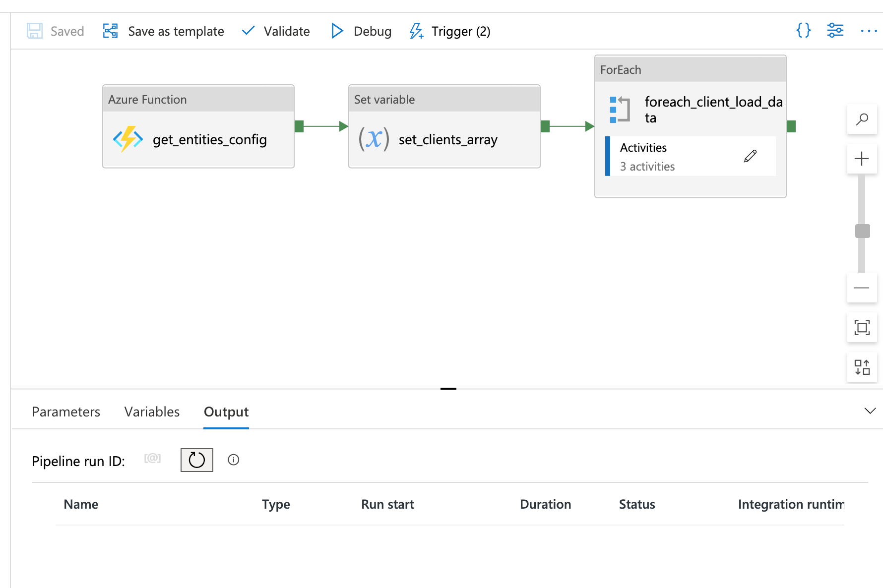The image size is (883, 588).
Task: Refresh the pipeline run output
Action: [x=196, y=460]
